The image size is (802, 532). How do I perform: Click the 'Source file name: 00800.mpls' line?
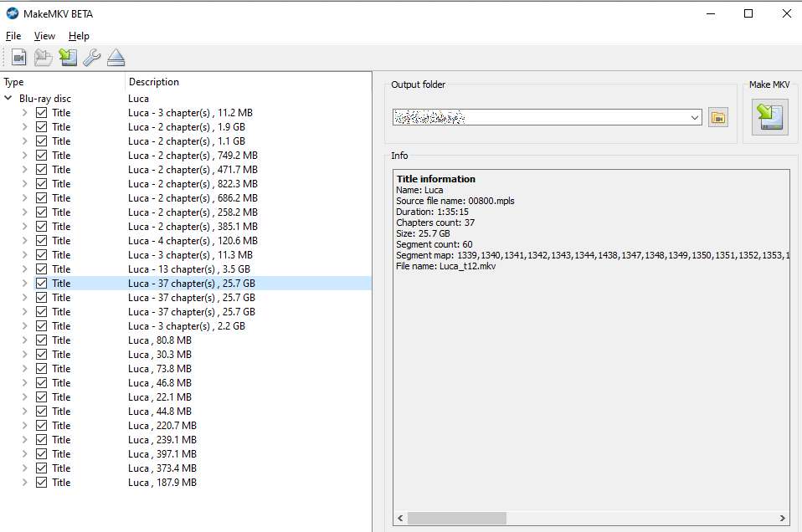click(x=455, y=201)
